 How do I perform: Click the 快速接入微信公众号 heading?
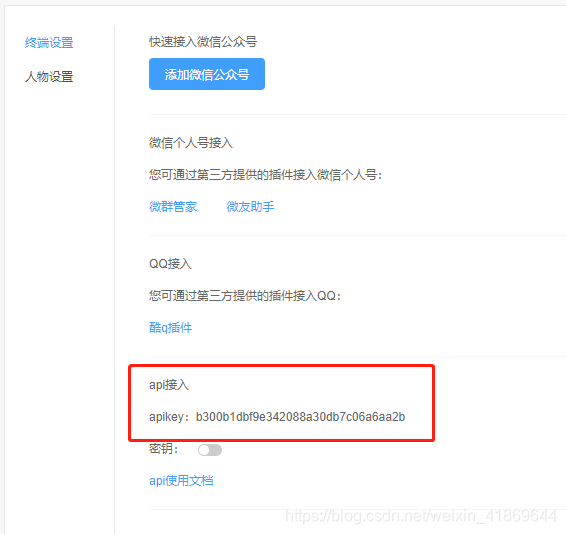click(x=203, y=42)
